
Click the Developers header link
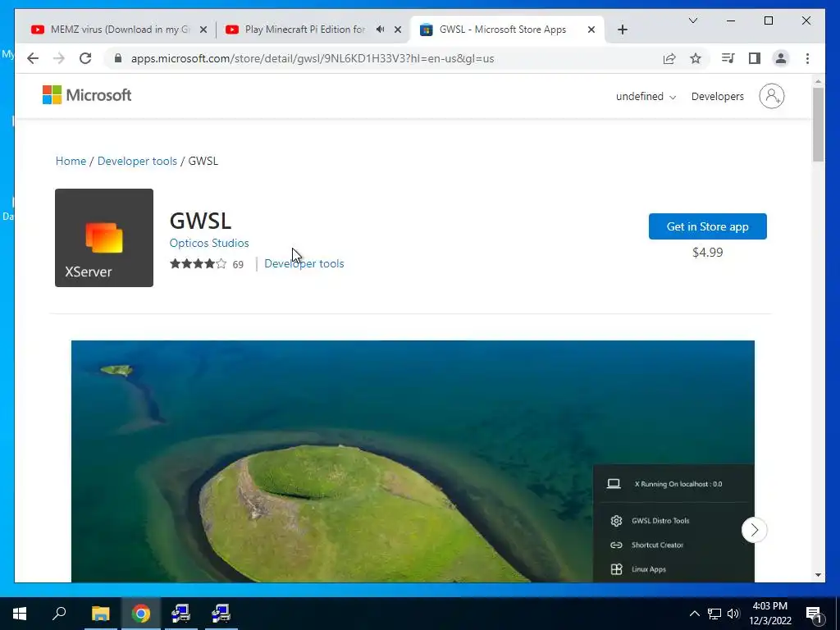[x=717, y=97]
